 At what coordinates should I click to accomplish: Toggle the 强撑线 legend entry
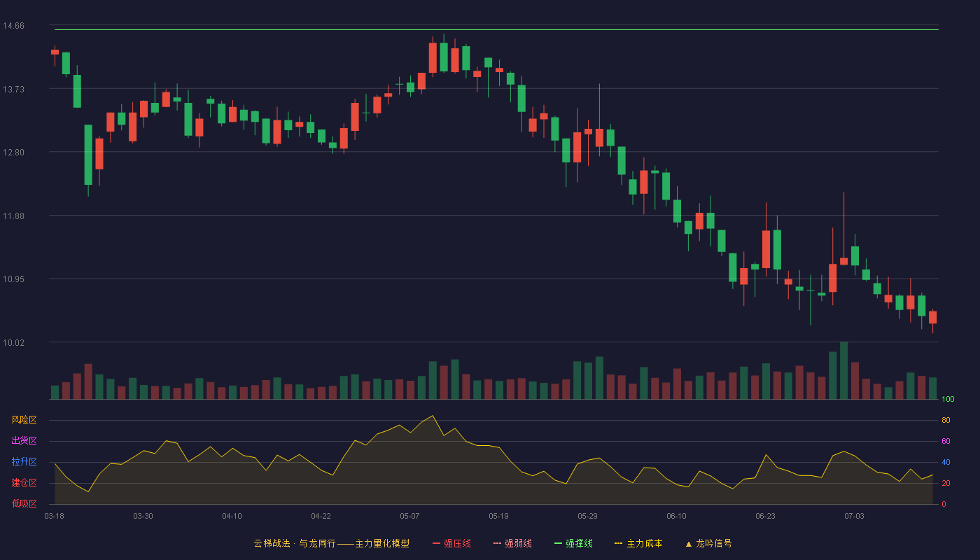pos(573,543)
